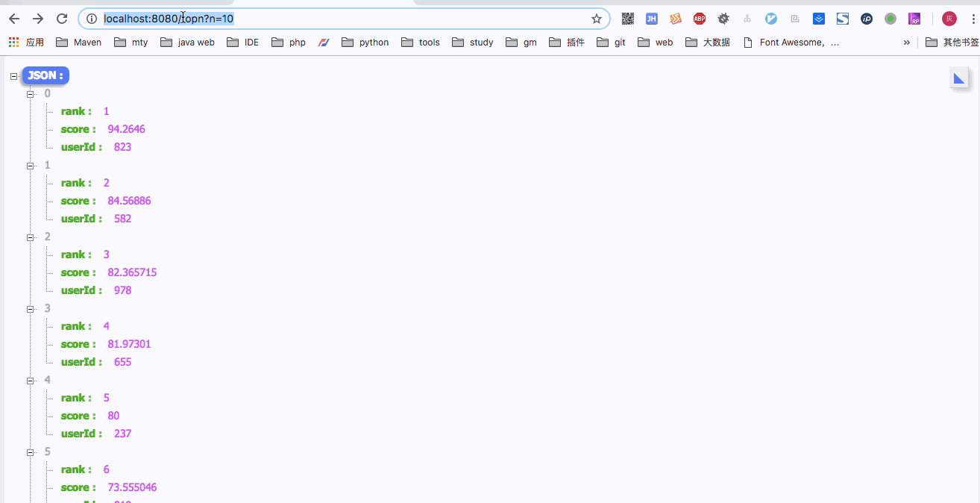The width and height of the screenshot is (980, 503).
Task: Open the IDE bookmark folder
Action: pos(242,43)
